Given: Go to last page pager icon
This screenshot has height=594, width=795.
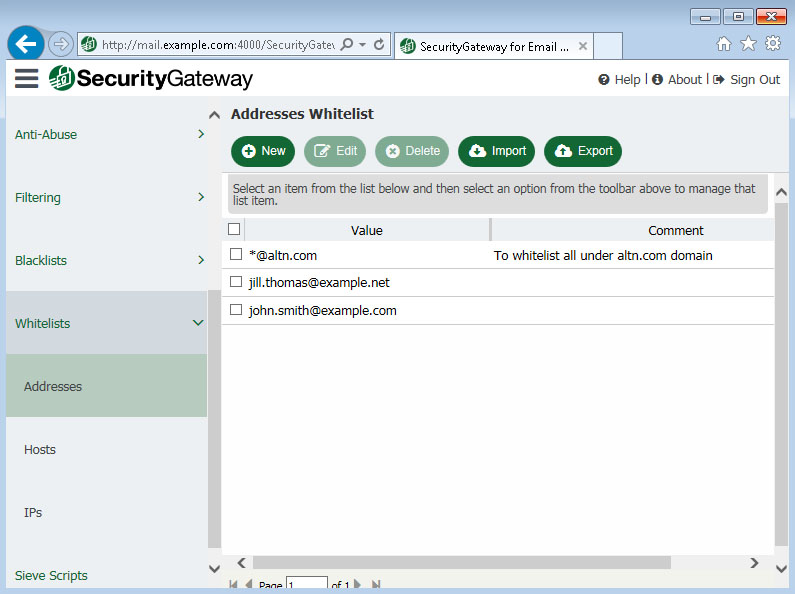Looking at the screenshot, I should click(x=376, y=584).
